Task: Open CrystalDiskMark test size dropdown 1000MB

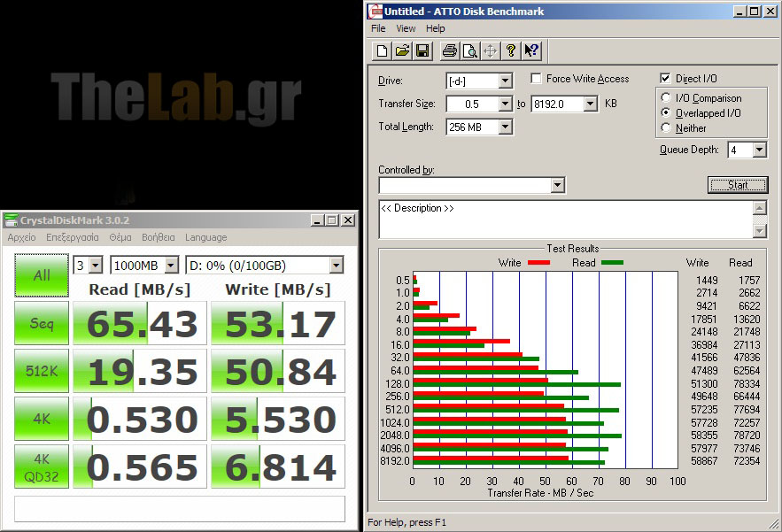Action: pos(171,266)
